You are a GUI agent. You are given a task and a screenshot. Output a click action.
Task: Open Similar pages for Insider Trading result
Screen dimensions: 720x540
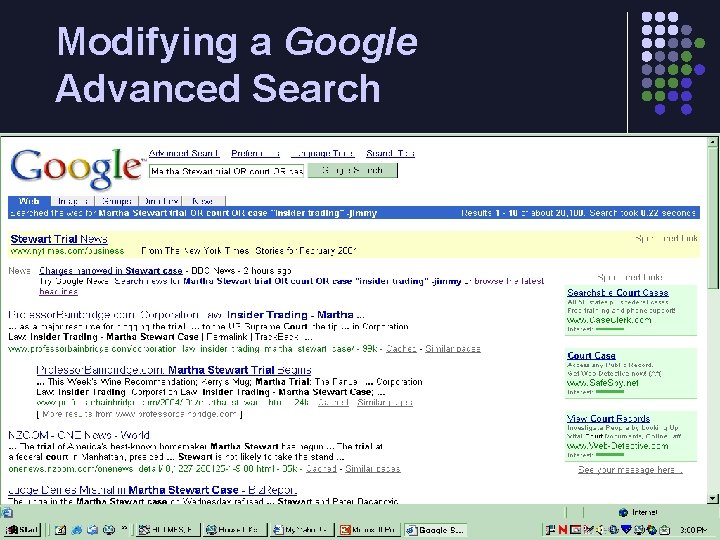(453, 349)
